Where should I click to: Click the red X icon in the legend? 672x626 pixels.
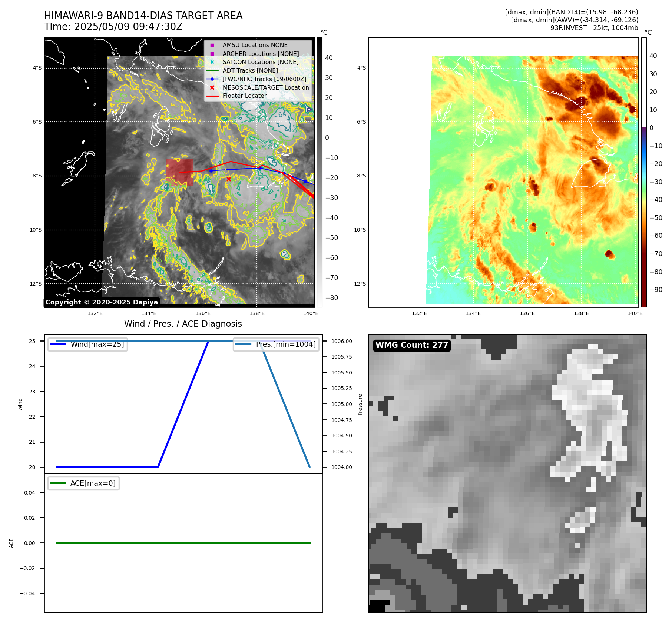(x=212, y=88)
